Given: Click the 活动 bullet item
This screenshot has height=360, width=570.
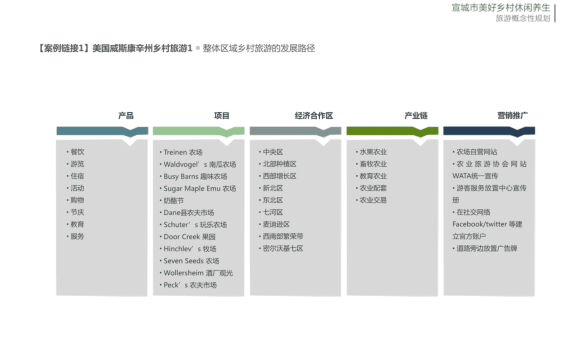Looking at the screenshot, I should click(77, 188).
